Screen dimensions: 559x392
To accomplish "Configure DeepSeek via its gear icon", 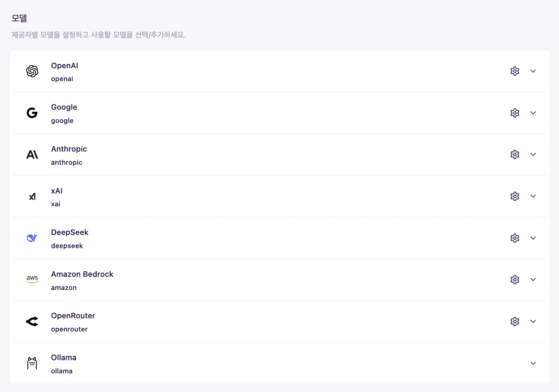I will tap(515, 238).
